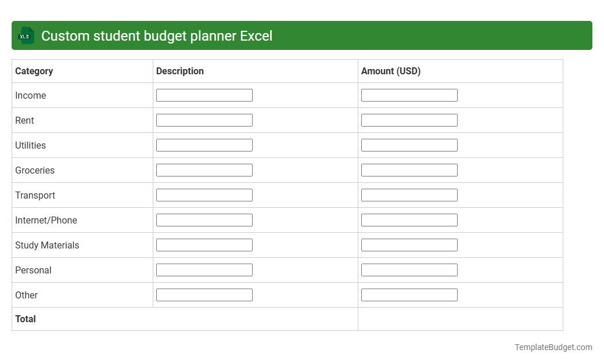Screen dimensions: 604x364
Task: Select the Groceries amount field
Action: click(x=409, y=170)
